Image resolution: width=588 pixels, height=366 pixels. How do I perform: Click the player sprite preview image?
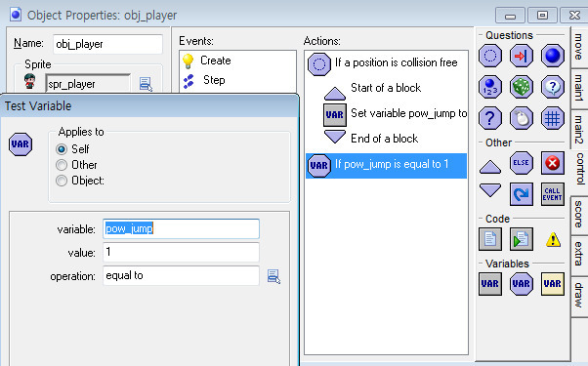pos(29,81)
